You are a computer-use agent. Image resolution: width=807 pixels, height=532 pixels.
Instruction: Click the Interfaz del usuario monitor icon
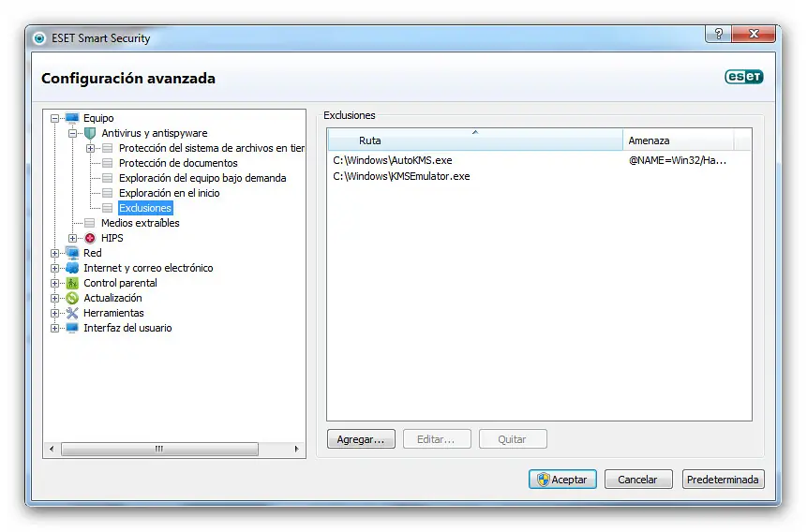coord(72,328)
